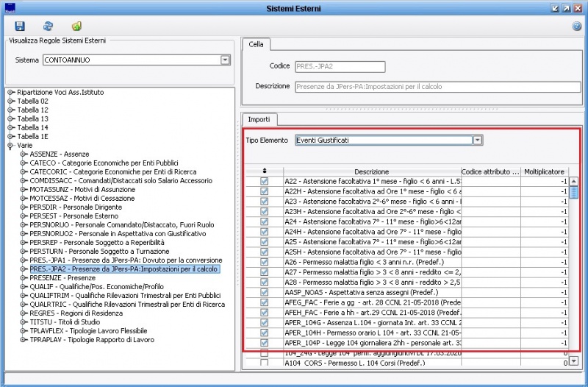Click the sort arrows icon in table header
The height and width of the screenshot is (387, 588).
(x=264, y=171)
